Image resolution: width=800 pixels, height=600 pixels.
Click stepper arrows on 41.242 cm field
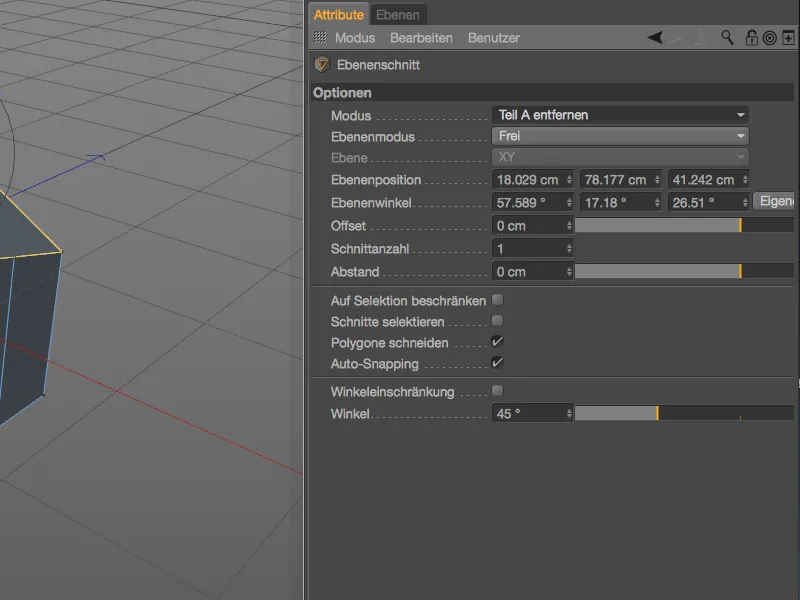pyautogui.click(x=745, y=180)
